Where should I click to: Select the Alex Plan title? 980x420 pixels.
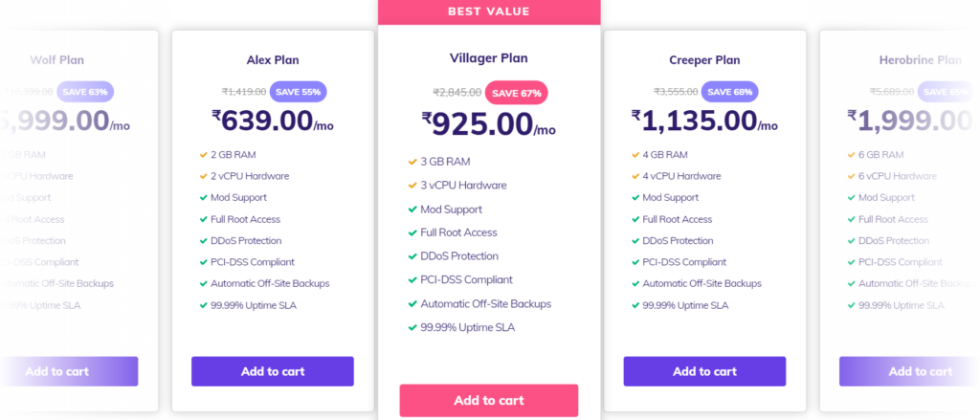pyautogui.click(x=273, y=60)
